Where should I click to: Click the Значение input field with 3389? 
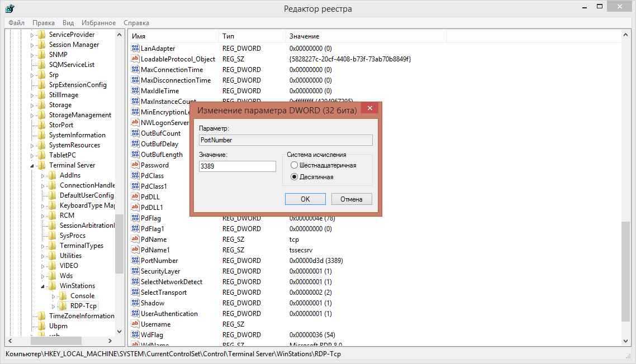coord(237,166)
